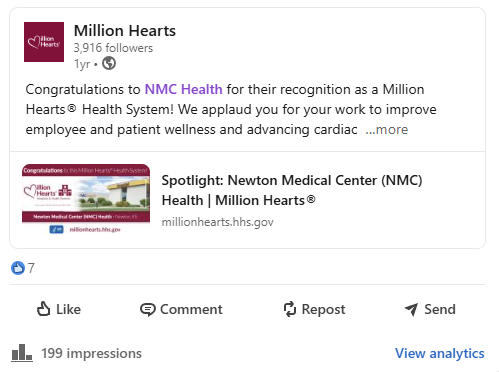This screenshot has width=499, height=372.
Task: Select the Comment button label
Action: (x=191, y=309)
